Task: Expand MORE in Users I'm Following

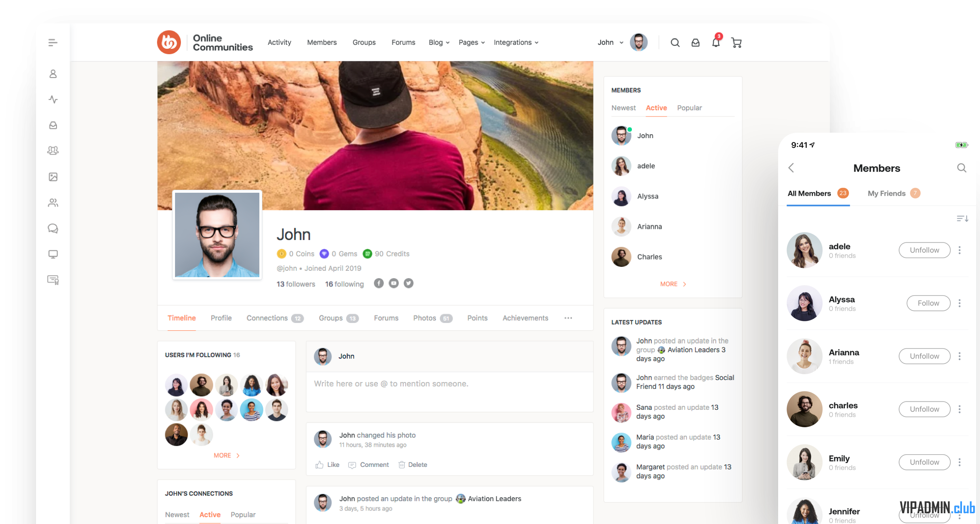Action: point(226,456)
